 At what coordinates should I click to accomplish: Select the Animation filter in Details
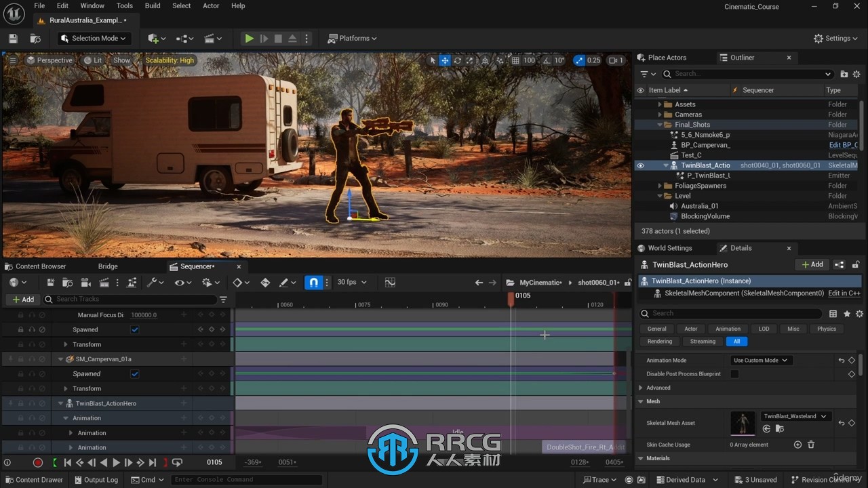tap(728, 329)
